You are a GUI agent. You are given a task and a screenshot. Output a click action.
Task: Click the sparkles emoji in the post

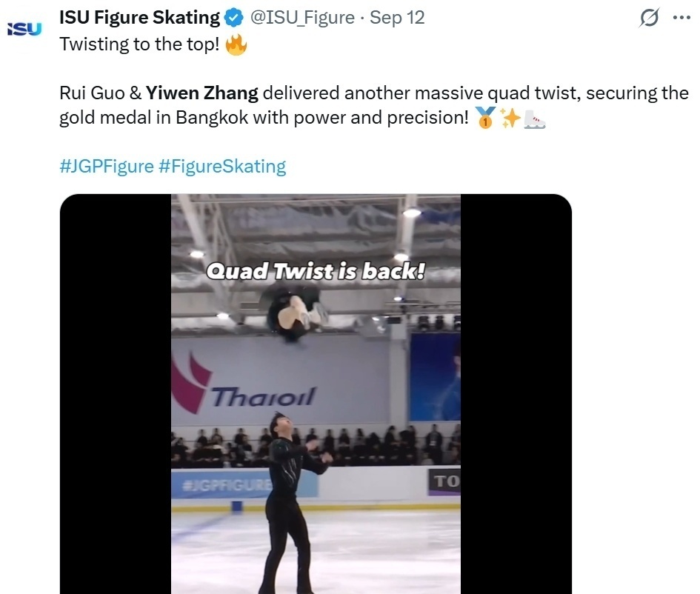(510, 118)
